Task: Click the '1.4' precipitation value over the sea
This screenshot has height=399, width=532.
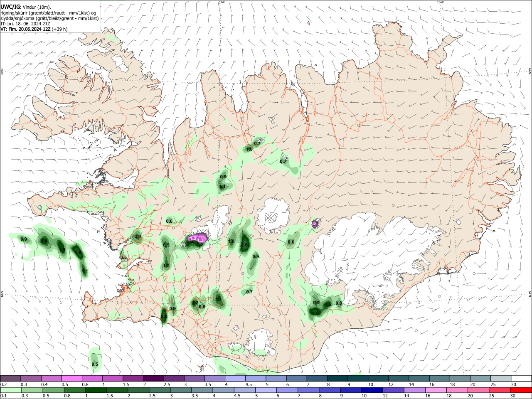Action: (44, 241)
